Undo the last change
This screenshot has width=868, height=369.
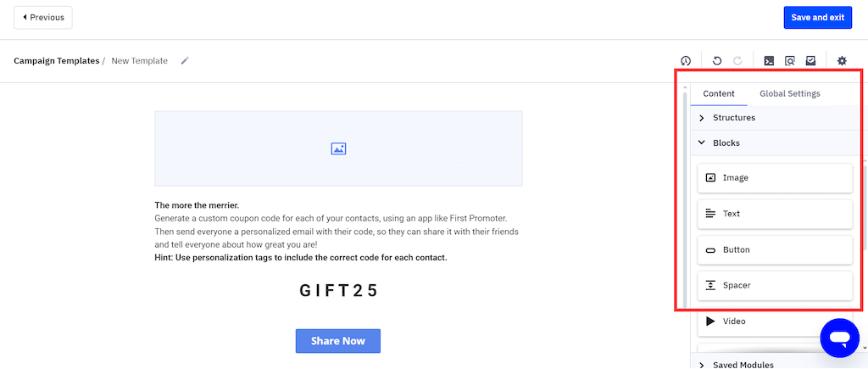717,61
